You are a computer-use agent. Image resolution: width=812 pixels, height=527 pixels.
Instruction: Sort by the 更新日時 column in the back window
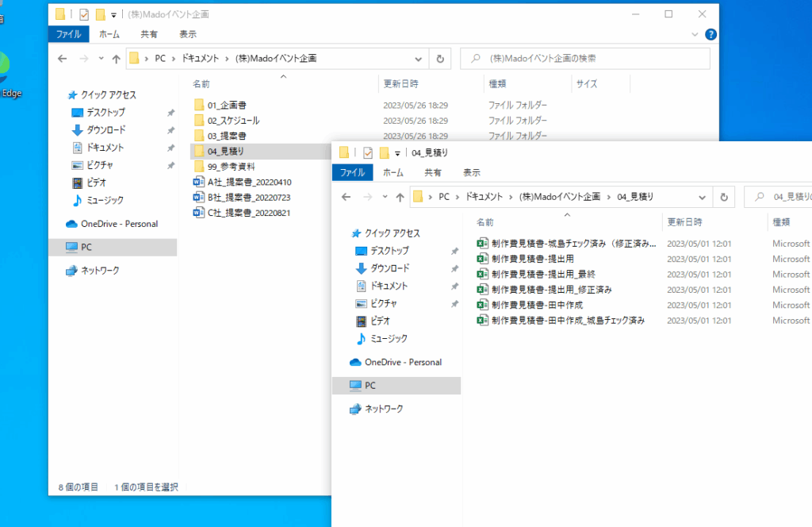pos(400,83)
